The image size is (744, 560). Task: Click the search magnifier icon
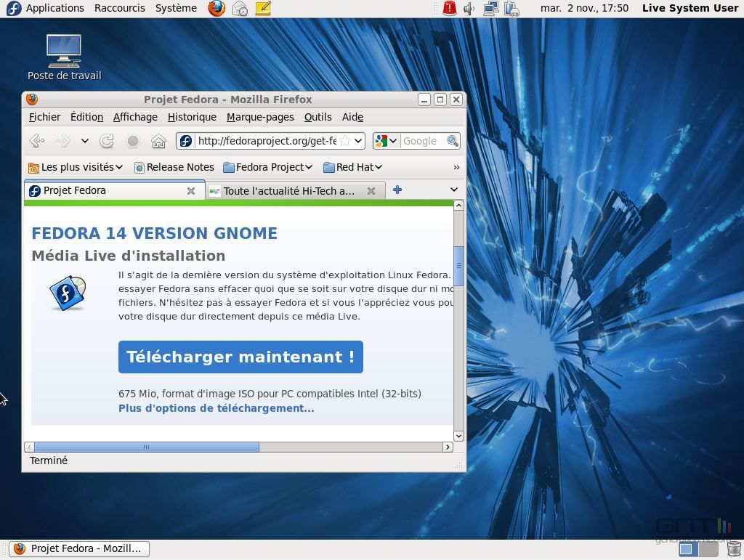click(452, 141)
